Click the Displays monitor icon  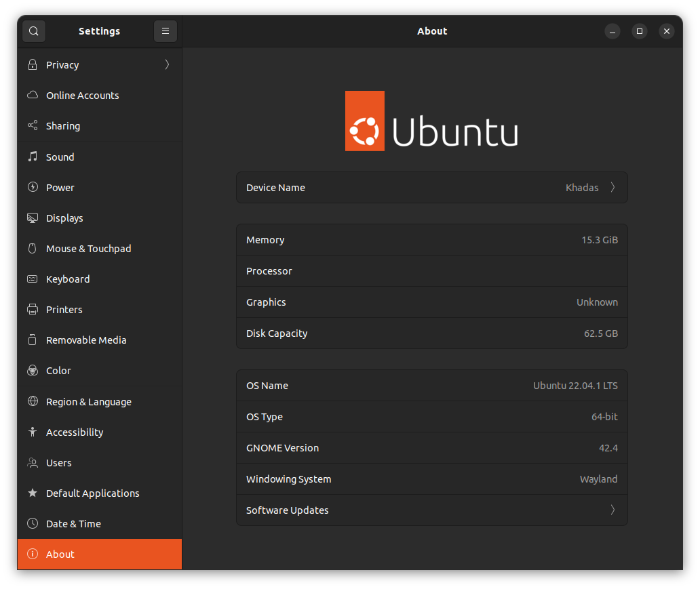(x=33, y=218)
